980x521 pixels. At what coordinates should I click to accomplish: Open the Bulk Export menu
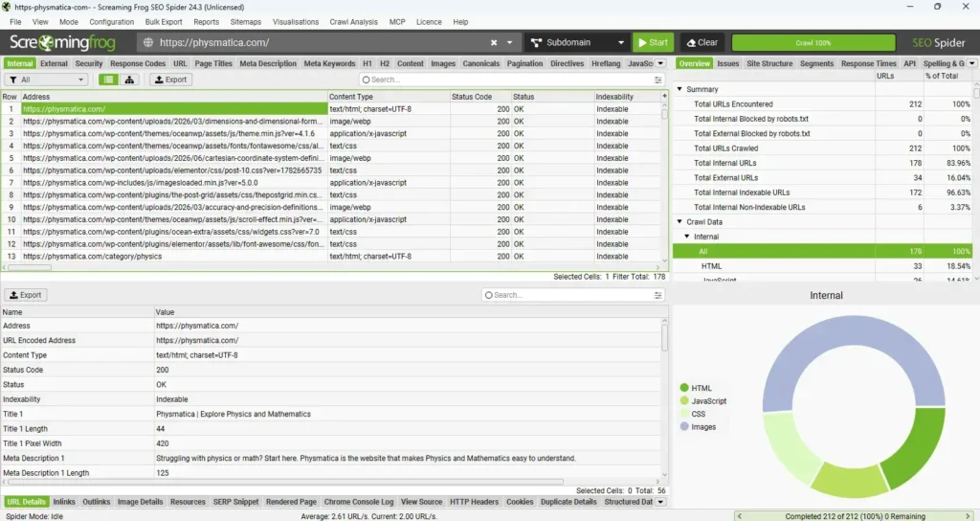[164, 22]
